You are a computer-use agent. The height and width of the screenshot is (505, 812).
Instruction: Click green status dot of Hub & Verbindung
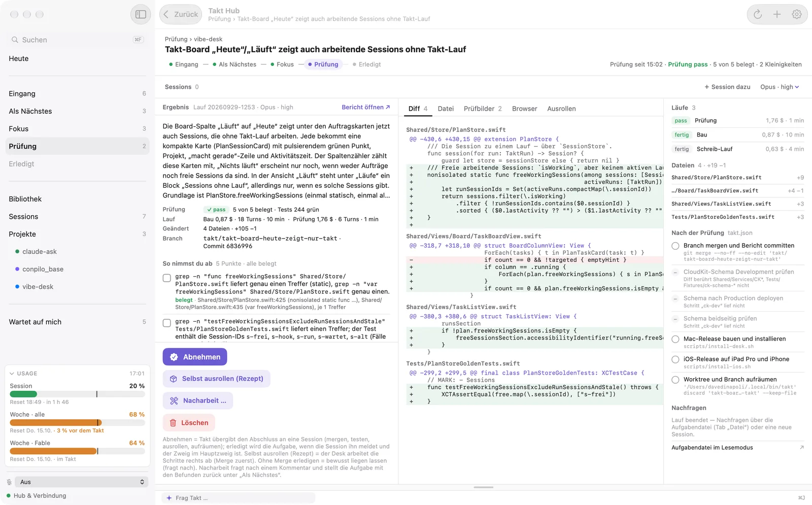9,496
